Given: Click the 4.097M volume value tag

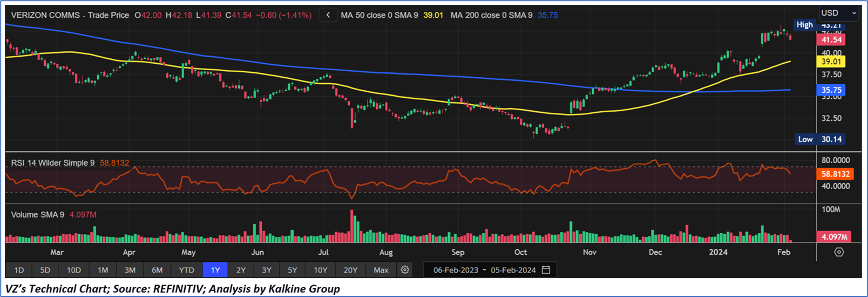Looking at the screenshot, I should pos(834,237).
